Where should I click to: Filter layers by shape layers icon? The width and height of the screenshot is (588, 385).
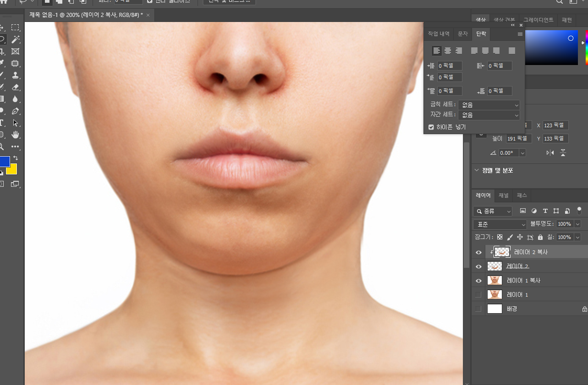tap(556, 211)
